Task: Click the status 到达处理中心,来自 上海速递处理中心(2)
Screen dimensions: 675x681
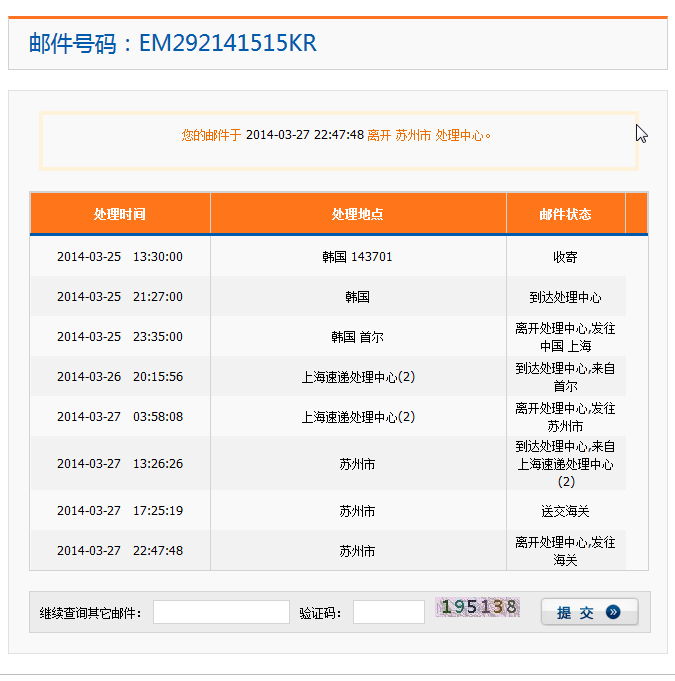Action: [x=566, y=464]
